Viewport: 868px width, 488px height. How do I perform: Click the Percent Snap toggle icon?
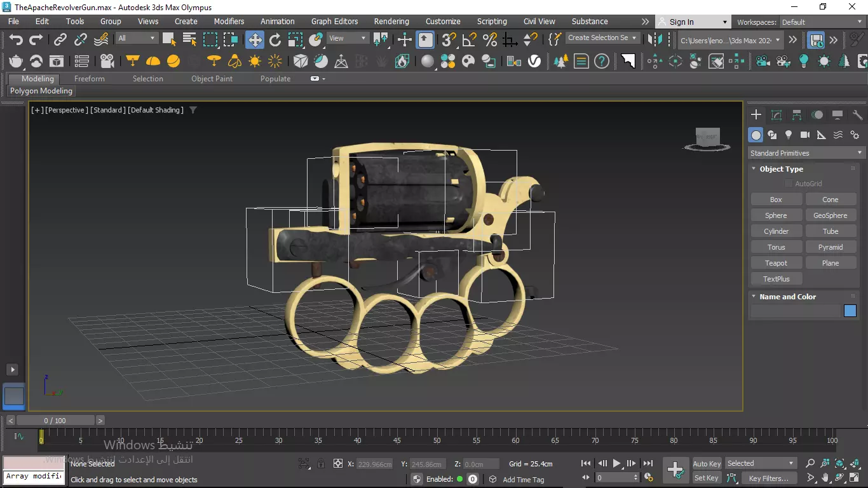(490, 40)
